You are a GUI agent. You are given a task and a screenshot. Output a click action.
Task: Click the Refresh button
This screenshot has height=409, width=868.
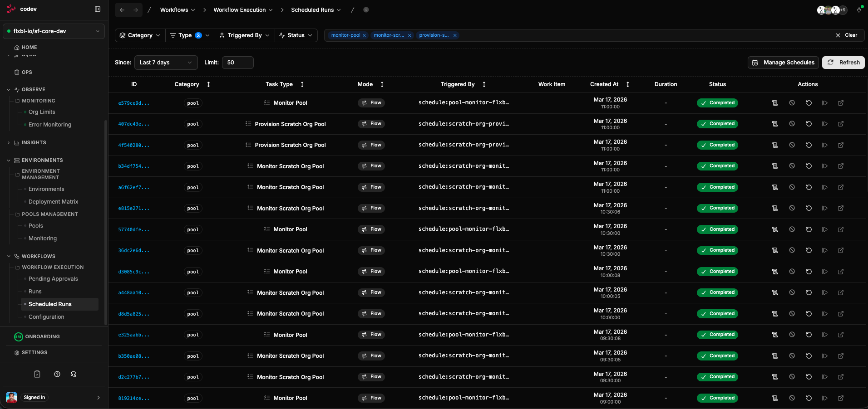click(x=843, y=63)
